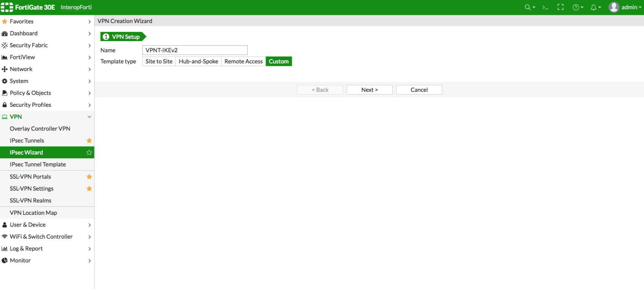Click the VPN Name input field

(195, 50)
